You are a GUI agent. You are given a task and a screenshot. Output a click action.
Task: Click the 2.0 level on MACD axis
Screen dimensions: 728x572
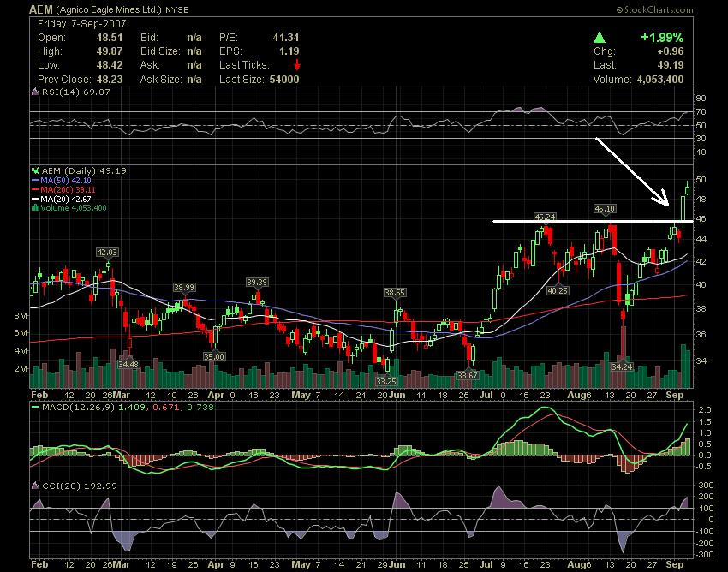click(x=705, y=410)
